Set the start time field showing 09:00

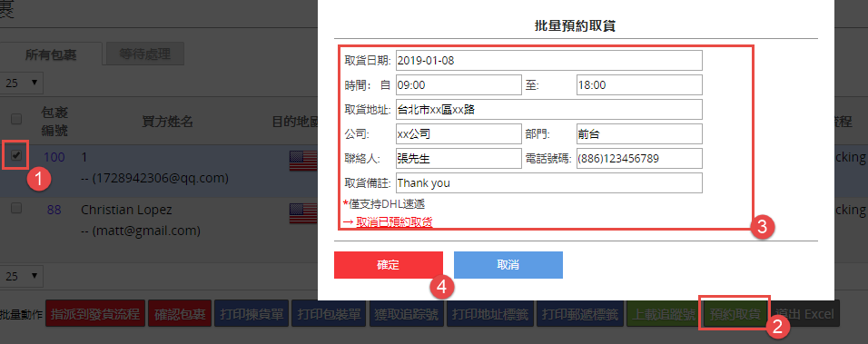click(x=459, y=84)
